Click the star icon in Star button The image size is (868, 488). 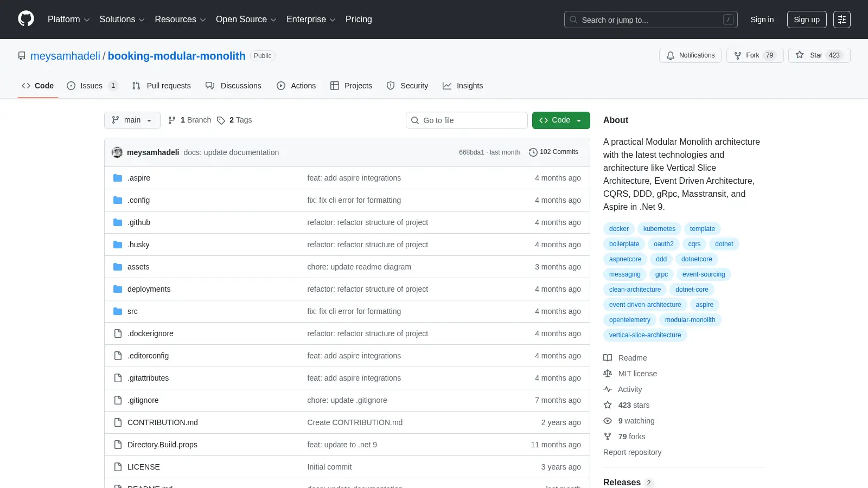800,55
